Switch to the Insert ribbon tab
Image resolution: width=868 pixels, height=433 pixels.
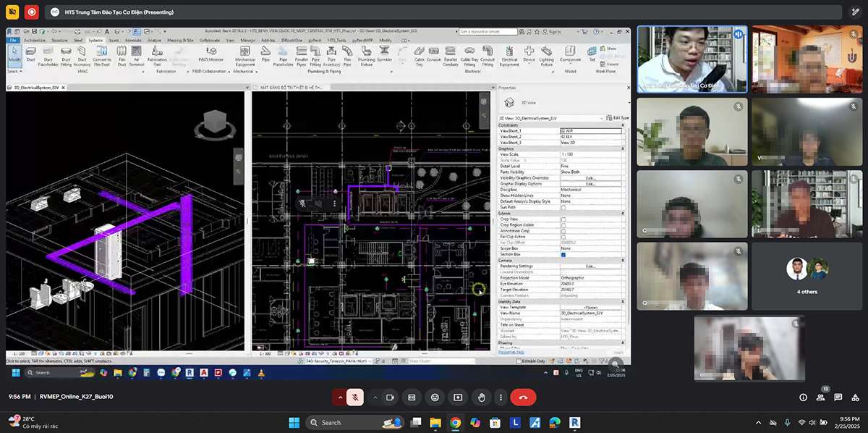click(x=114, y=41)
